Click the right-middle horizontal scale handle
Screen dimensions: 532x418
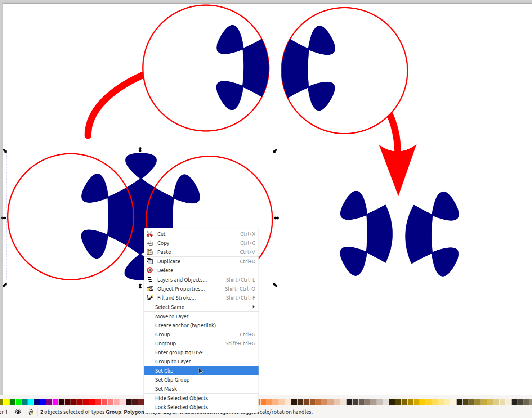(x=276, y=218)
